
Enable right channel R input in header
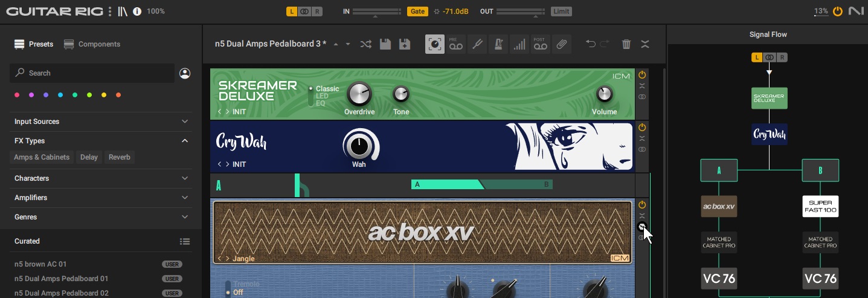[318, 11]
